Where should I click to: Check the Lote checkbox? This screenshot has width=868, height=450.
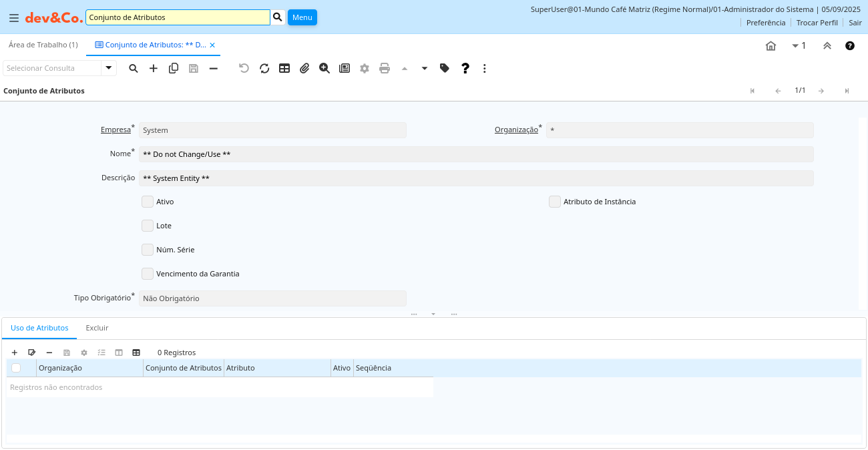tap(148, 226)
